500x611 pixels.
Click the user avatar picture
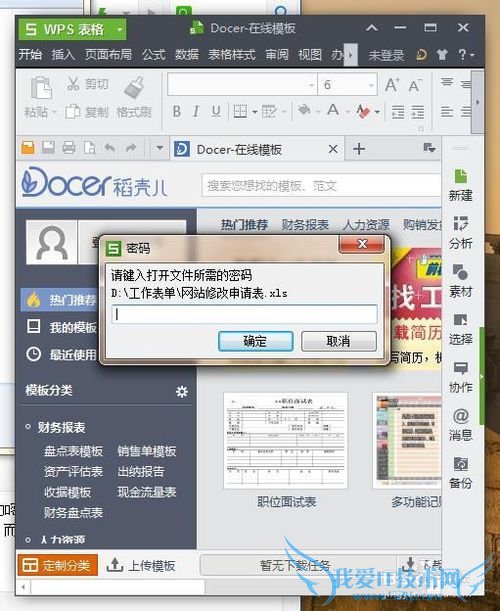click(51, 242)
